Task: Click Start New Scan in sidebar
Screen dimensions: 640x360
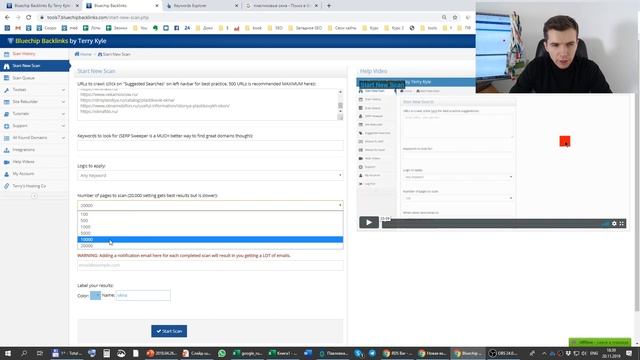Action: tap(34, 66)
